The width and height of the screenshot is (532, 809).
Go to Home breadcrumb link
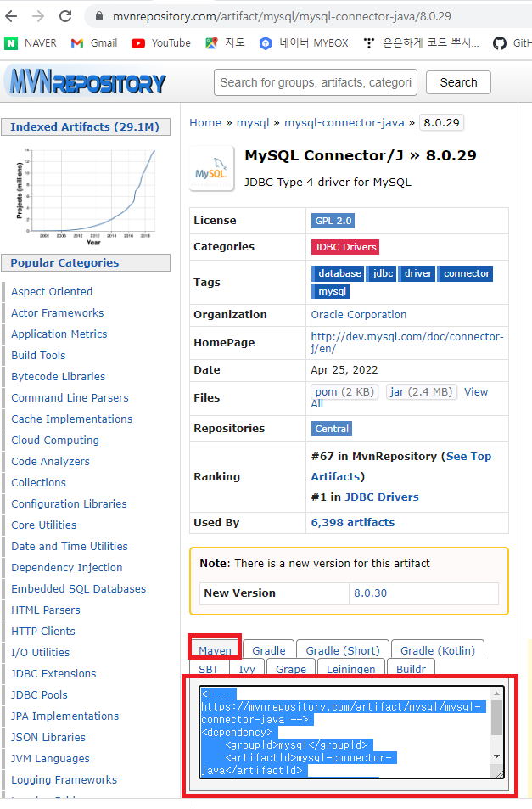(205, 123)
